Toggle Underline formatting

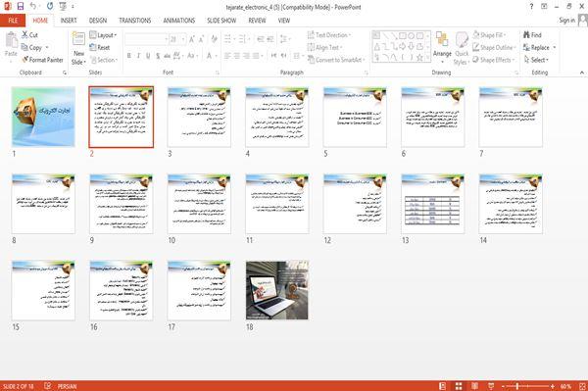148,56
